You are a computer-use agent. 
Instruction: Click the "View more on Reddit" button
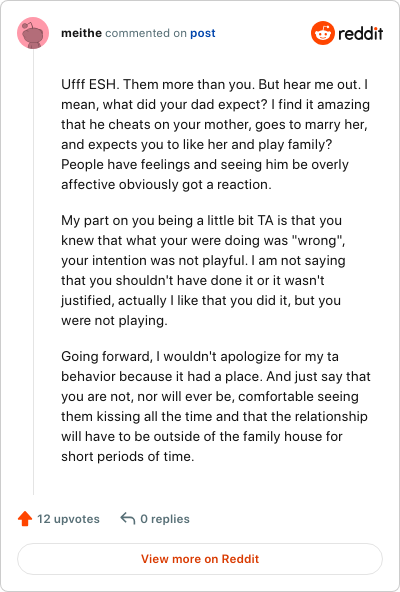[200, 559]
